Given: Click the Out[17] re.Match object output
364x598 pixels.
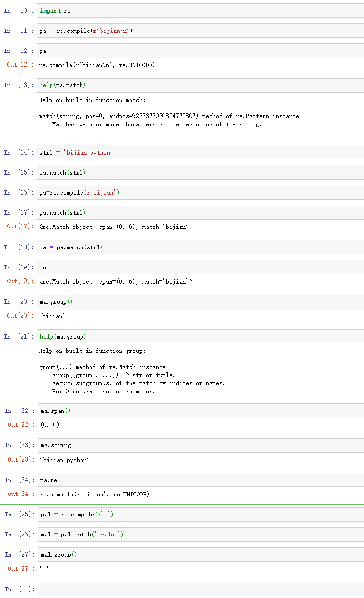Looking at the screenshot, I should coord(116,227).
